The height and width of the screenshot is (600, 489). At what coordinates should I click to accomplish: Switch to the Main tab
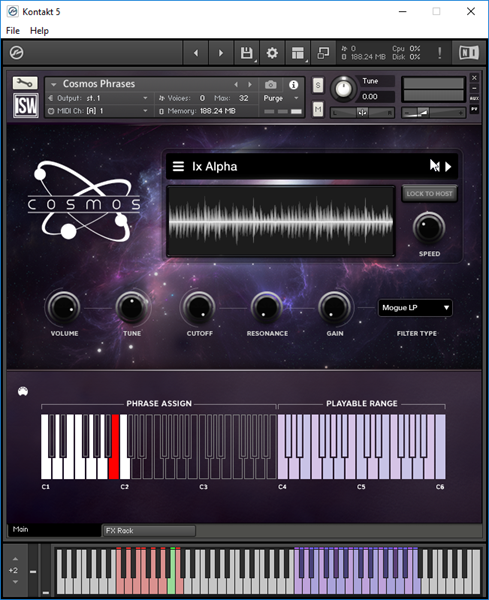coord(54,530)
